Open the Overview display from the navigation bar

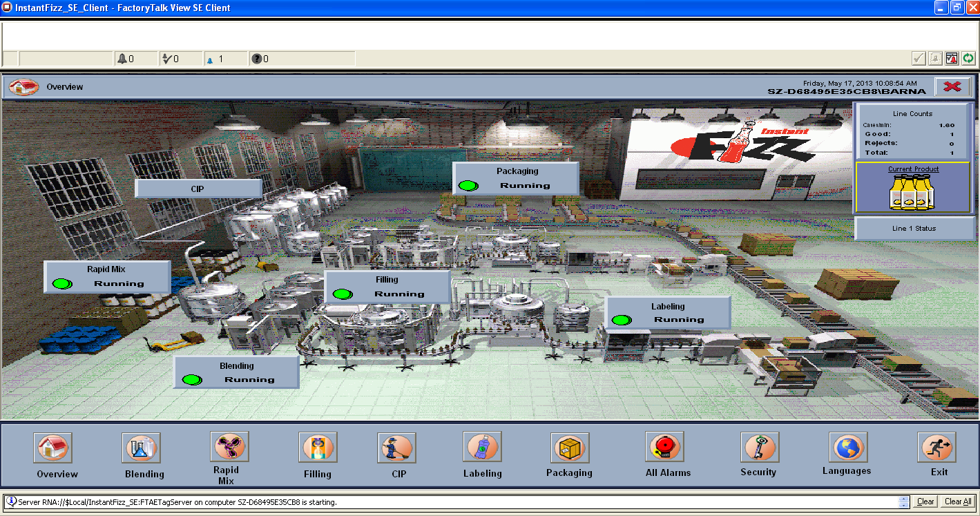point(52,448)
